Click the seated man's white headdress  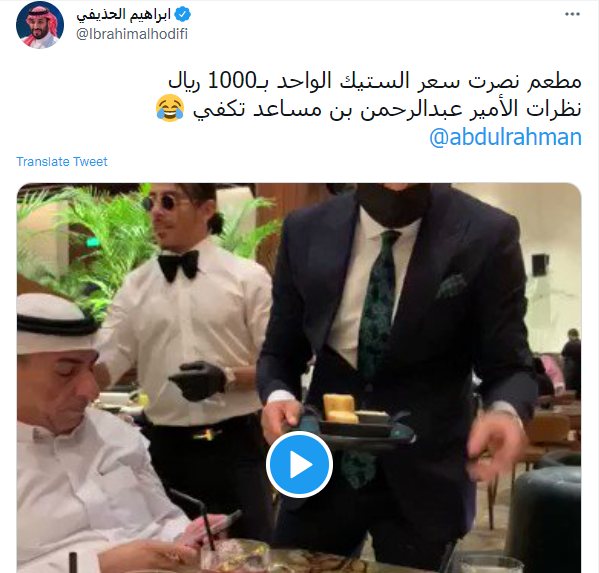53,323
